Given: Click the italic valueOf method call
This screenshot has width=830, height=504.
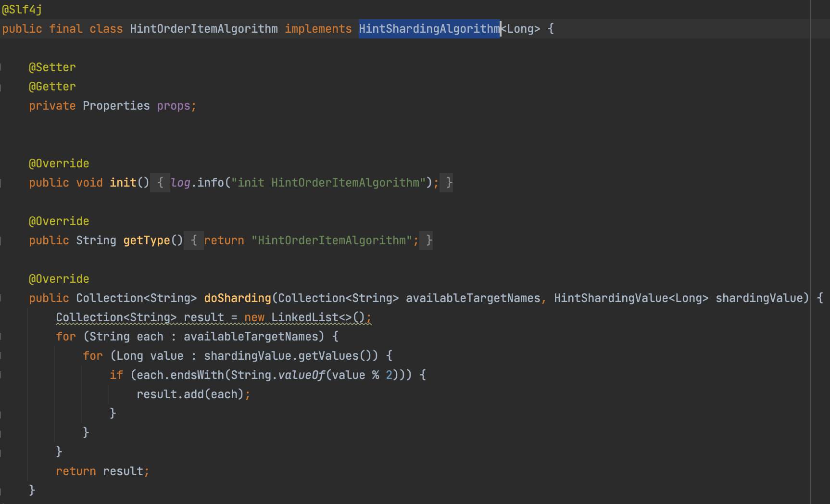Looking at the screenshot, I should 302,375.
